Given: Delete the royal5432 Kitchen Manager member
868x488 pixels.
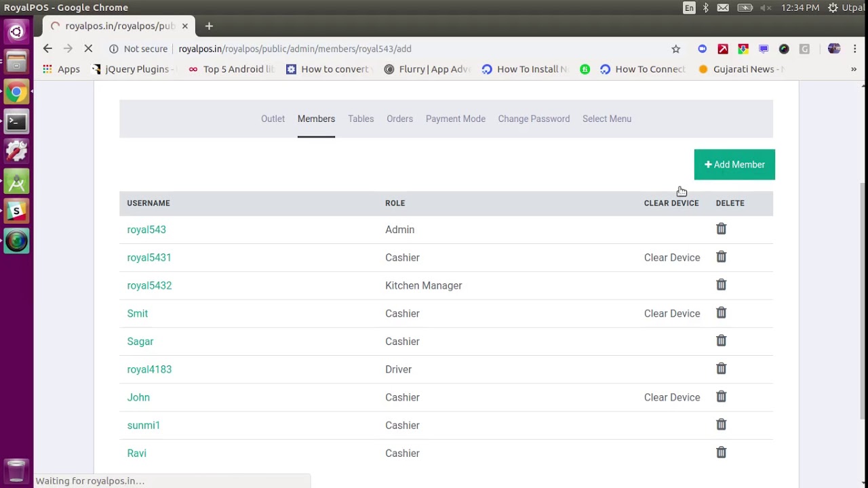Looking at the screenshot, I should point(721,285).
